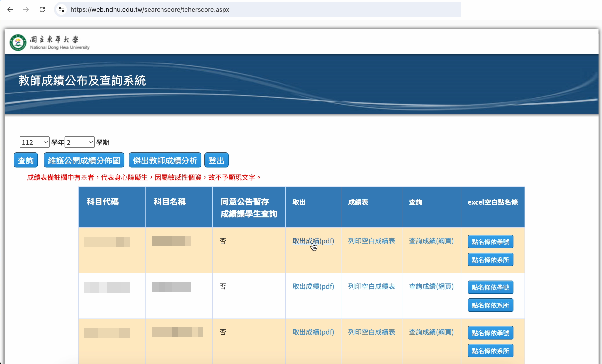Open 取出成績(pdf) link in second row

coord(313,286)
